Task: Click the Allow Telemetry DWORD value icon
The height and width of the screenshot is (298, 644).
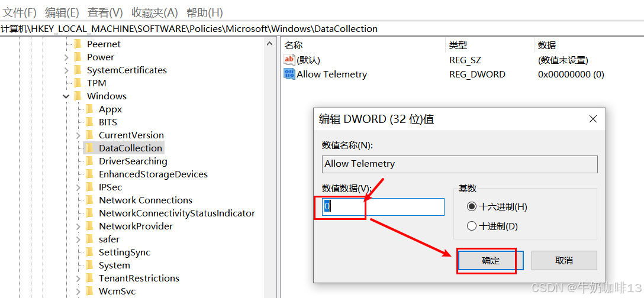Action: (289, 74)
